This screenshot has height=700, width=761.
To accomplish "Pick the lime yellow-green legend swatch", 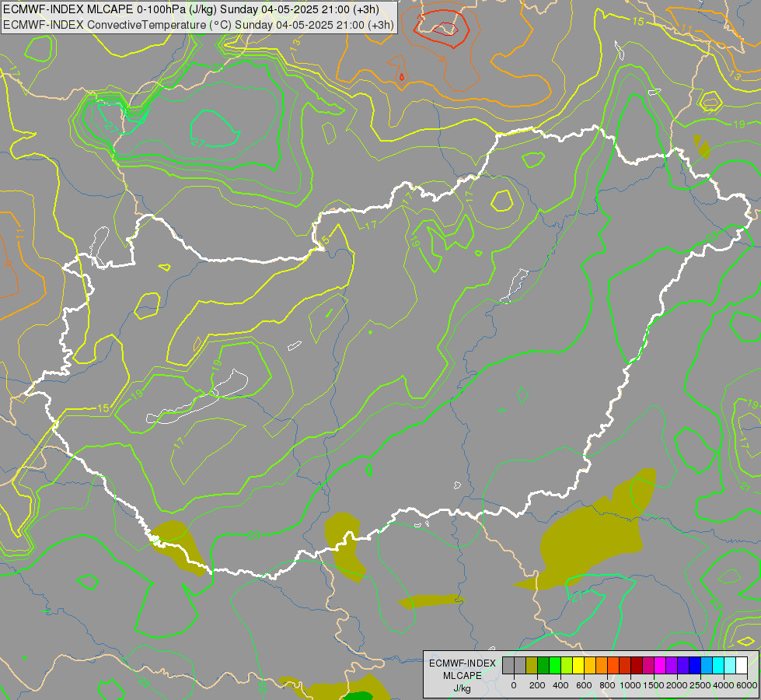I will click(567, 665).
